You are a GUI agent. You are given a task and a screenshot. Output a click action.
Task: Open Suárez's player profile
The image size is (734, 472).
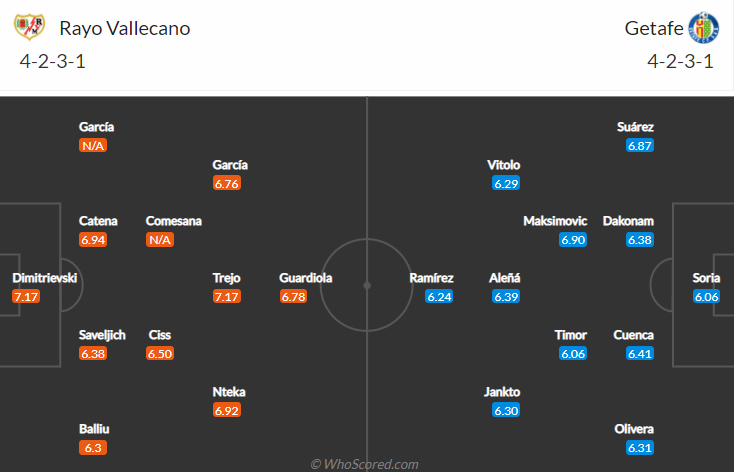point(635,127)
